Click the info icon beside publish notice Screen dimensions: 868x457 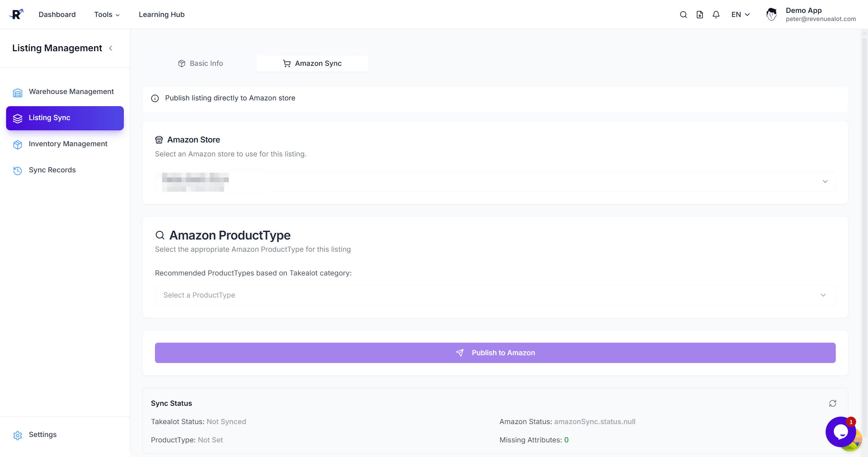point(155,98)
